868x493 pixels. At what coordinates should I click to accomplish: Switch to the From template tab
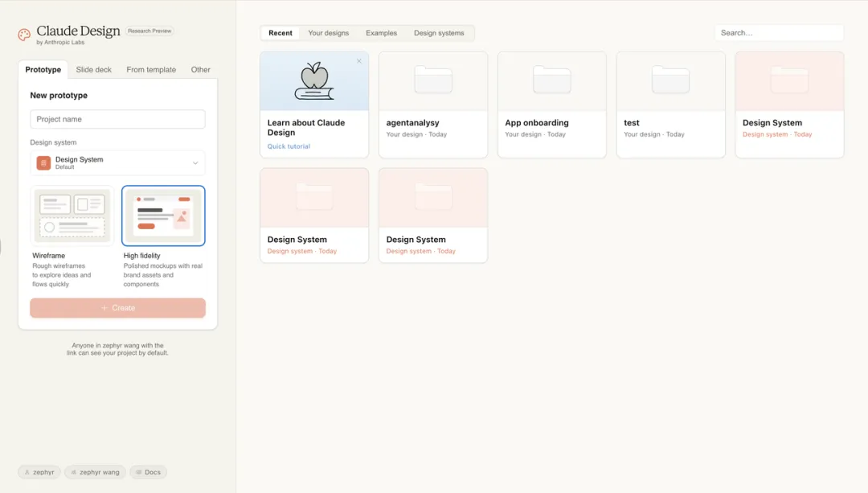[151, 70]
